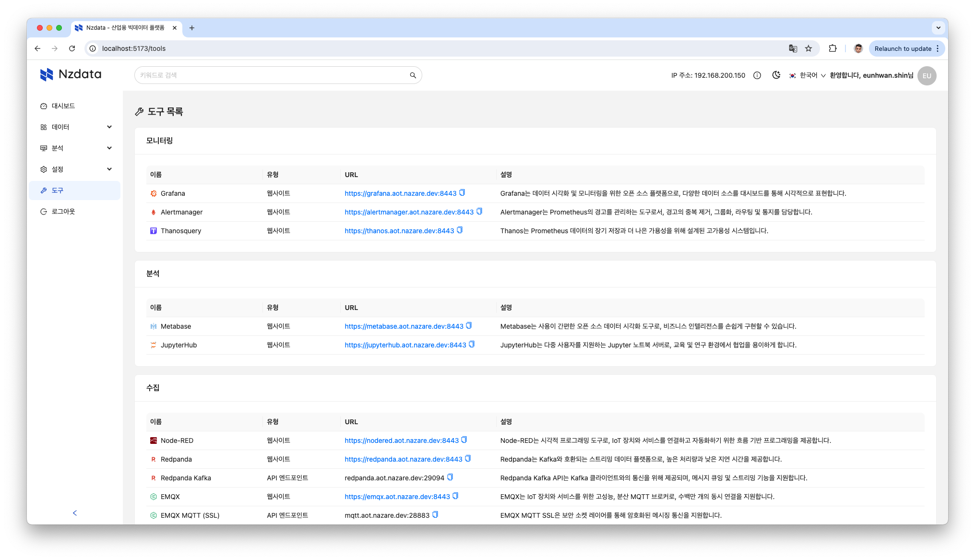Click the Metabase logo icon
975x560 pixels.
[154, 326]
